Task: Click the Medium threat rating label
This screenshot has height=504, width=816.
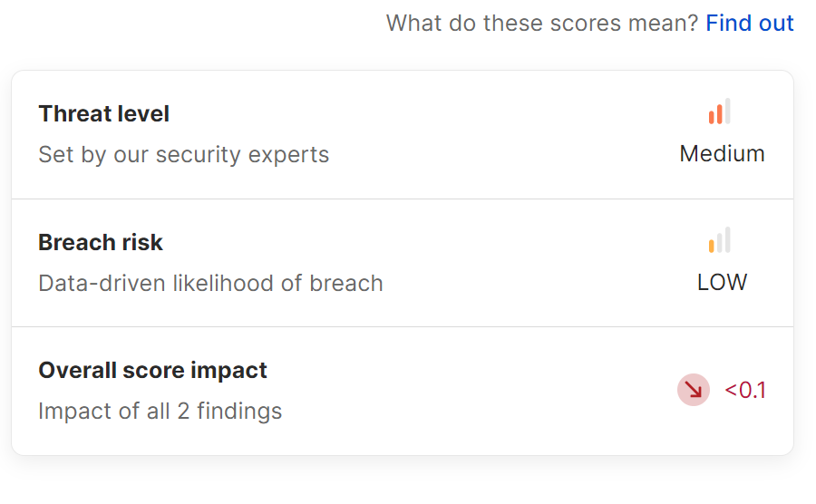Action: tap(722, 154)
